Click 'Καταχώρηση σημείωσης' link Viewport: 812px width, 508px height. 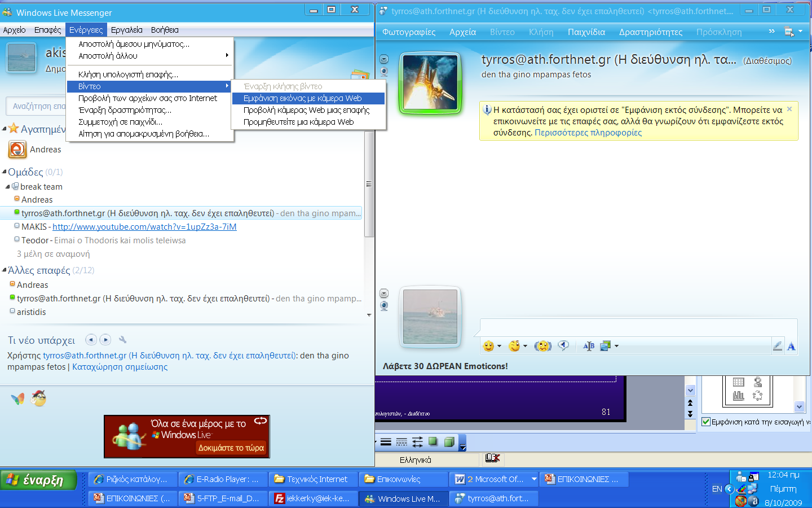coord(120,367)
